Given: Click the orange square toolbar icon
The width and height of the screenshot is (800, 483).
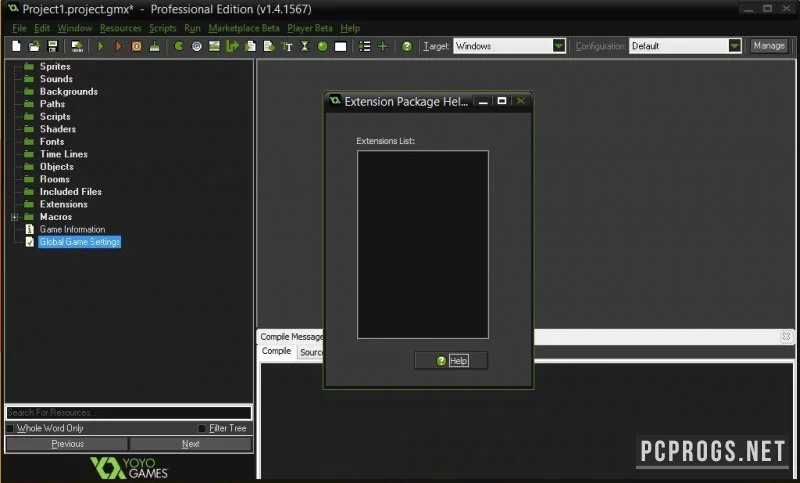Looking at the screenshot, I should point(136,46).
